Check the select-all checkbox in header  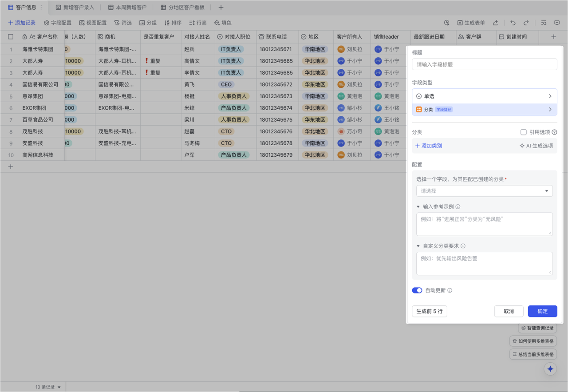point(11,37)
